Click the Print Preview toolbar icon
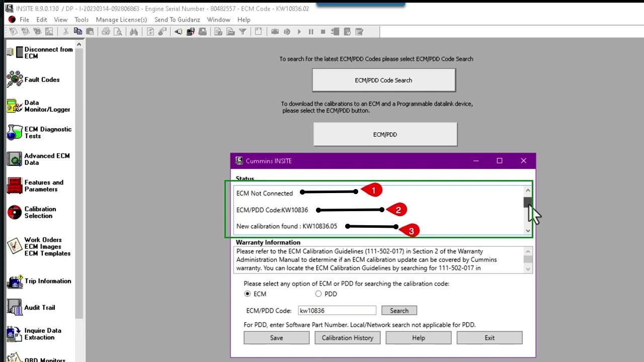 click(x=118, y=32)
